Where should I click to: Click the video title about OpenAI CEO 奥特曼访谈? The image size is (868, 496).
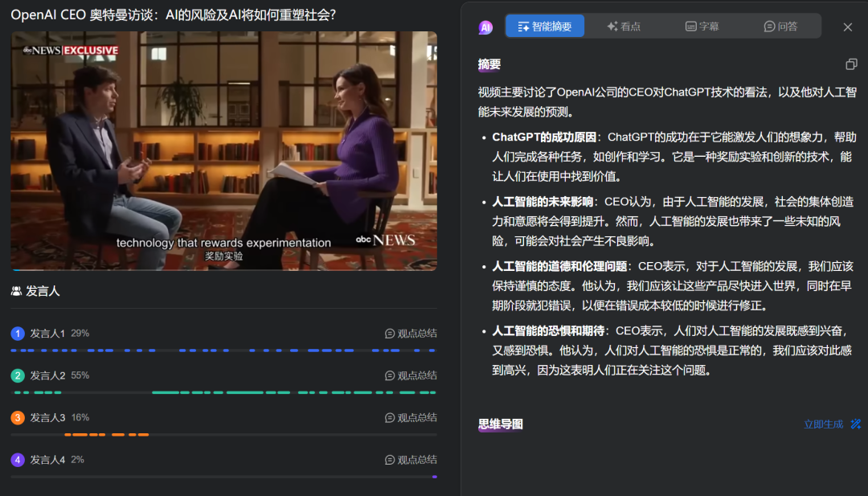174,15
